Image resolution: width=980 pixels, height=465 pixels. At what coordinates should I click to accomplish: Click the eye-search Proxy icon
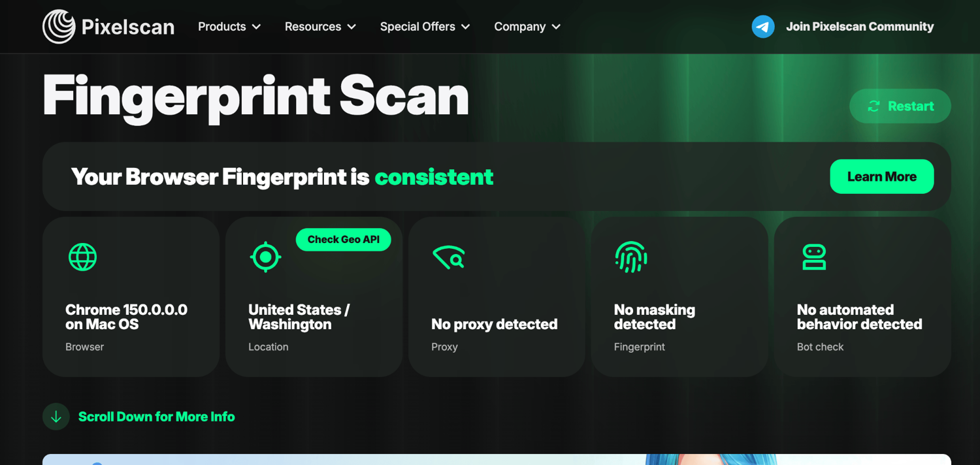click(449, 257)
